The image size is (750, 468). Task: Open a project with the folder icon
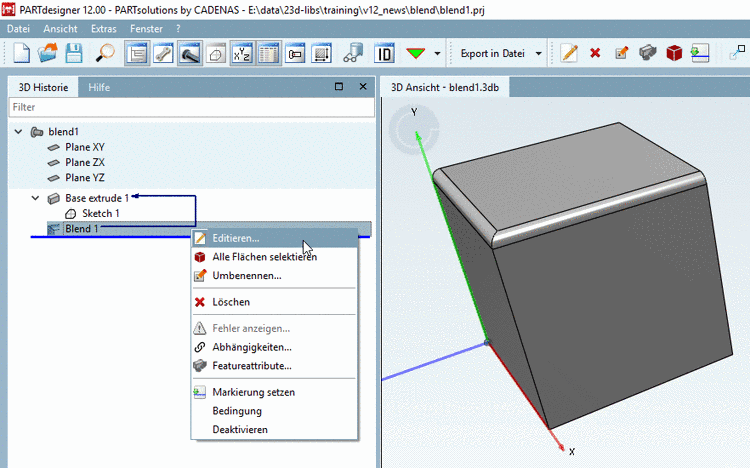pos(47,53)
